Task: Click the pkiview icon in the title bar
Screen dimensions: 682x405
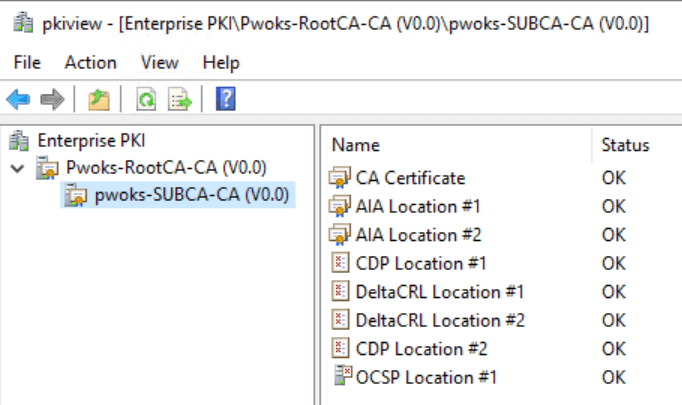Action: click(23, 23)
